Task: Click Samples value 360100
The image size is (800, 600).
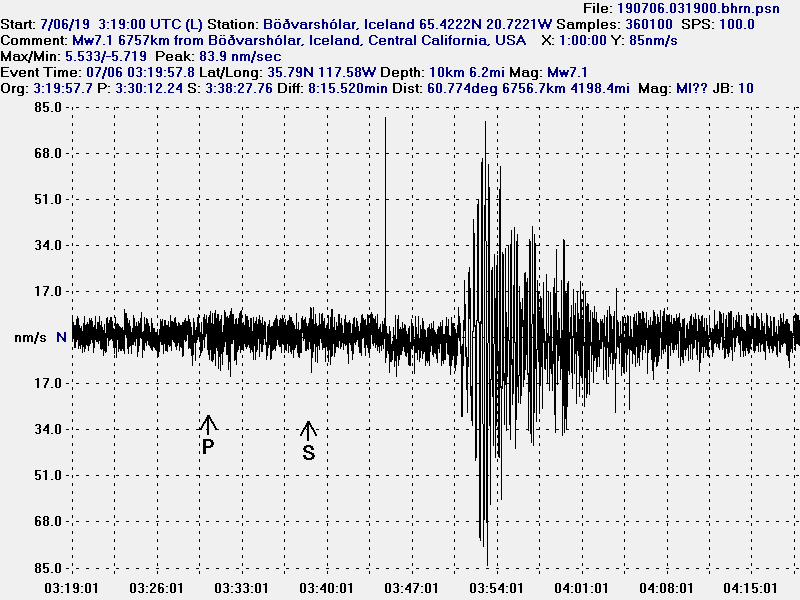Action: 649,24
